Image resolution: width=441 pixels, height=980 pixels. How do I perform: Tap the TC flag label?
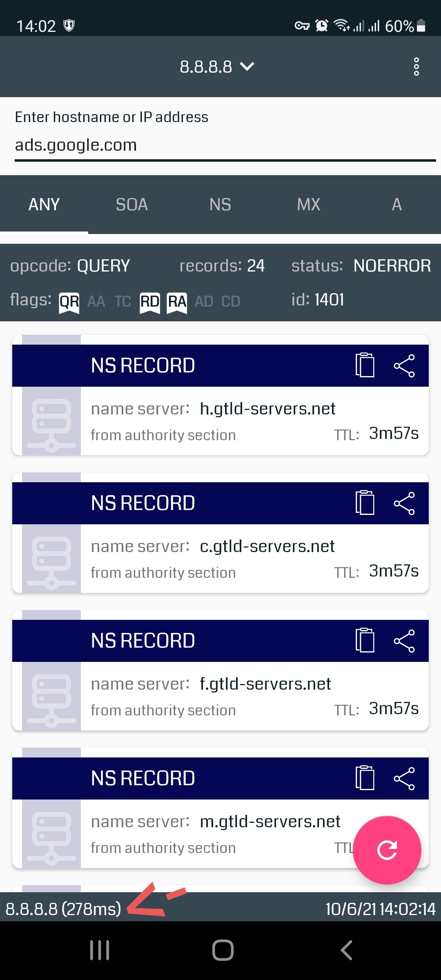coord(123,302)
